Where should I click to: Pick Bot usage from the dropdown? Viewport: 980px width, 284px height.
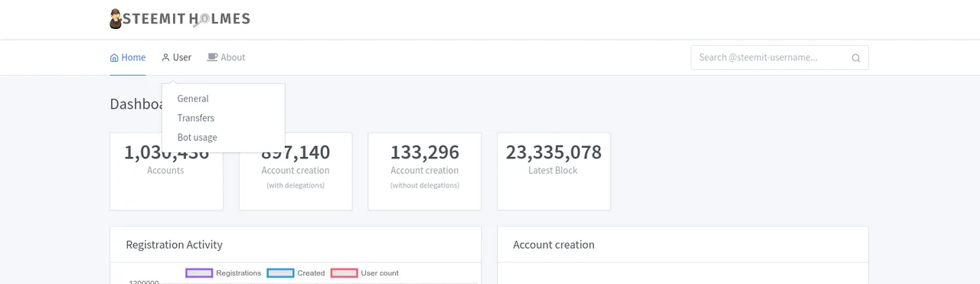click(x=198, y=138)
